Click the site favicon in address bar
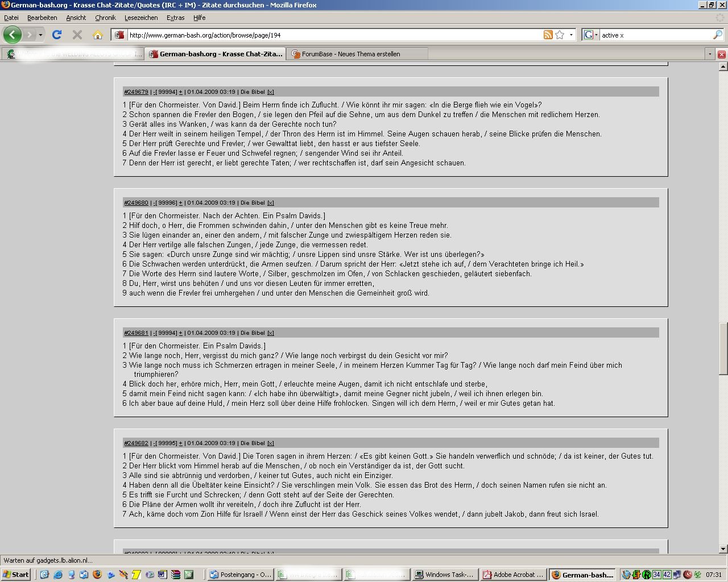Viewport: 728px width, 582px height. [x=119, y=35]
